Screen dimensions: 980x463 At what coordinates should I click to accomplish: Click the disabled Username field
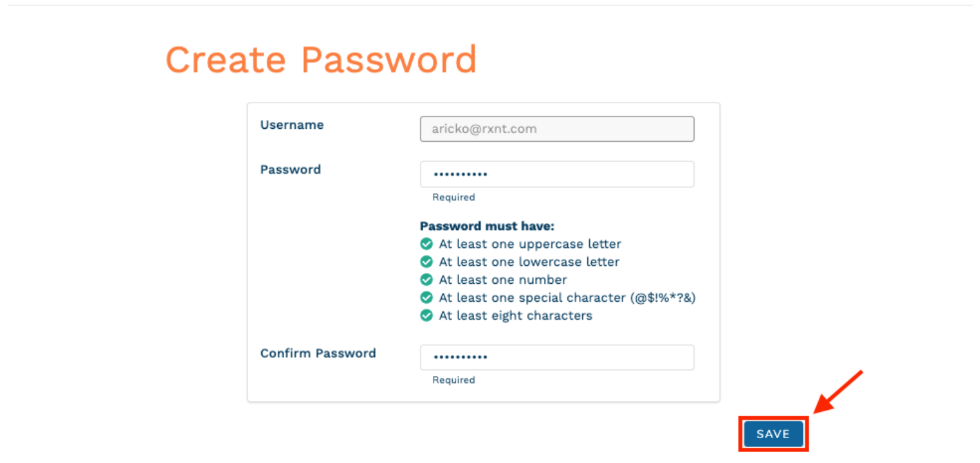[557, 129]
